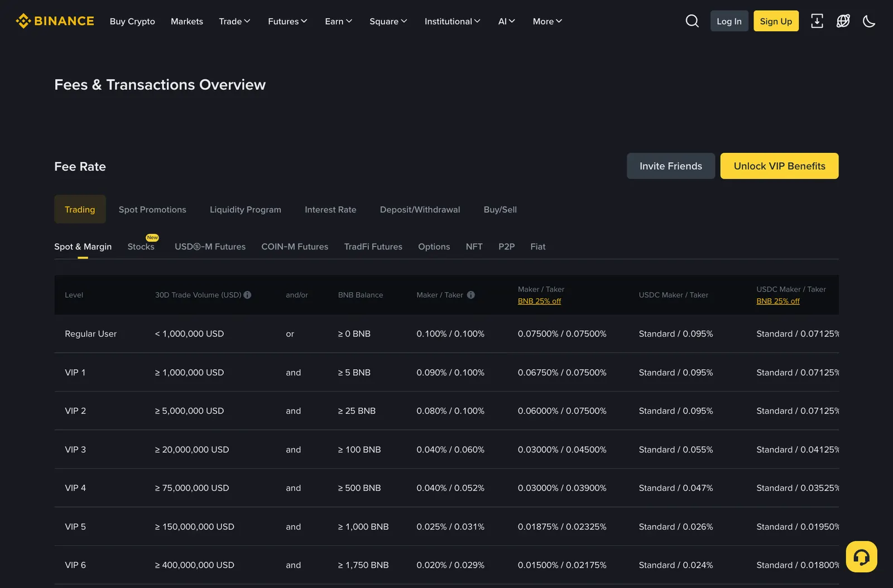Click BNB 25% off under USDC Maker / Taker
Image resolution: width=893 pixels, height=588 pixels.
777,301
